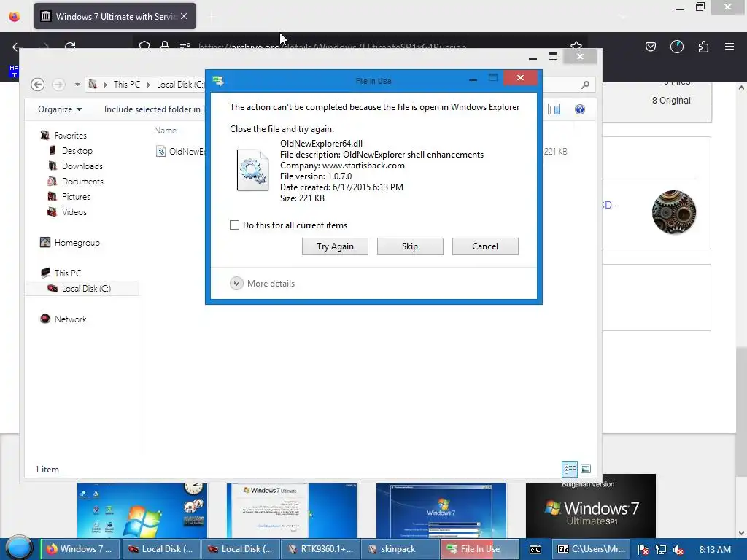
Task: Click the Name column header
Action: coord(166,131)
